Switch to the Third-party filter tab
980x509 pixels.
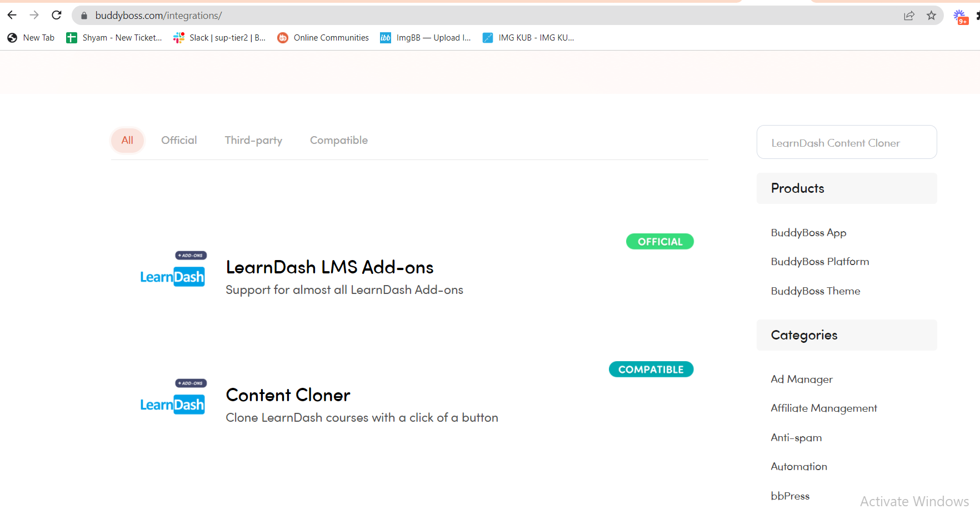253,140
